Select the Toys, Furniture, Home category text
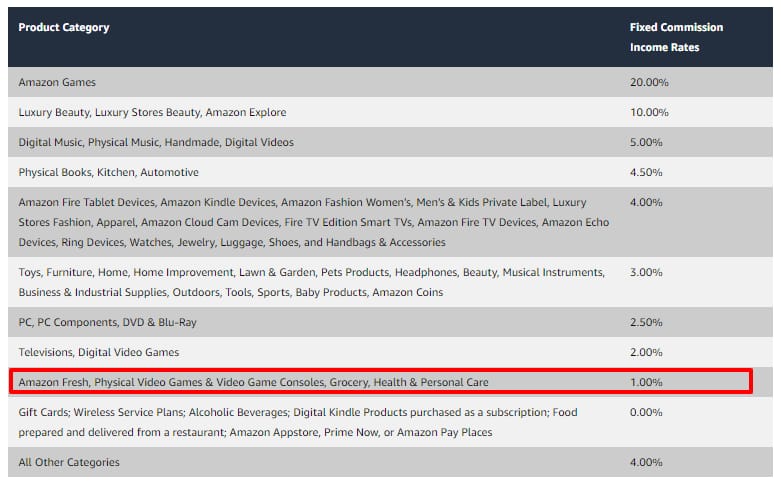 [x=312, y=282]
